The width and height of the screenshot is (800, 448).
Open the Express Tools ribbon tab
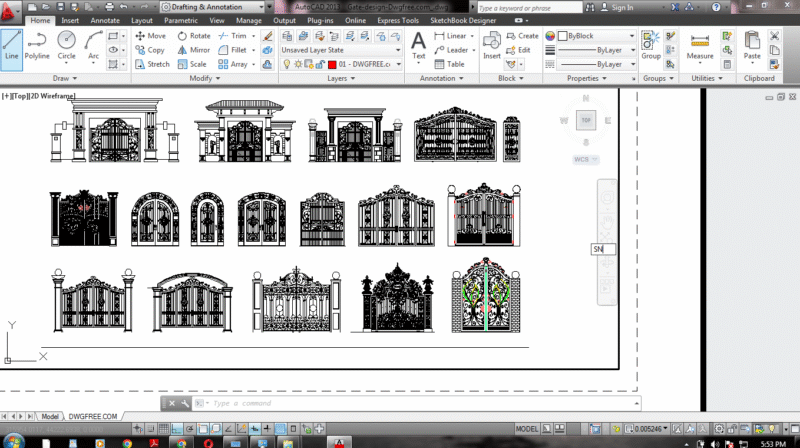pos(398,20)
